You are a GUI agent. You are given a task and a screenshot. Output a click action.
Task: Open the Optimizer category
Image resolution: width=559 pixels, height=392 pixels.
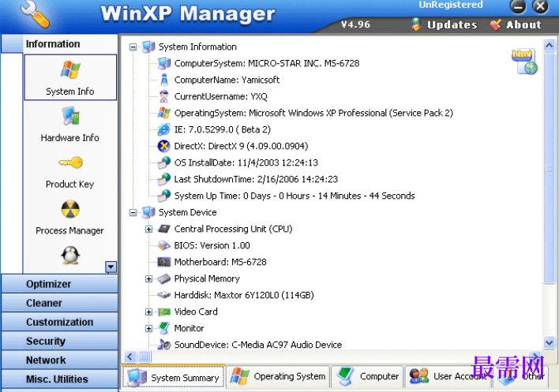click(x=59, y=284)
